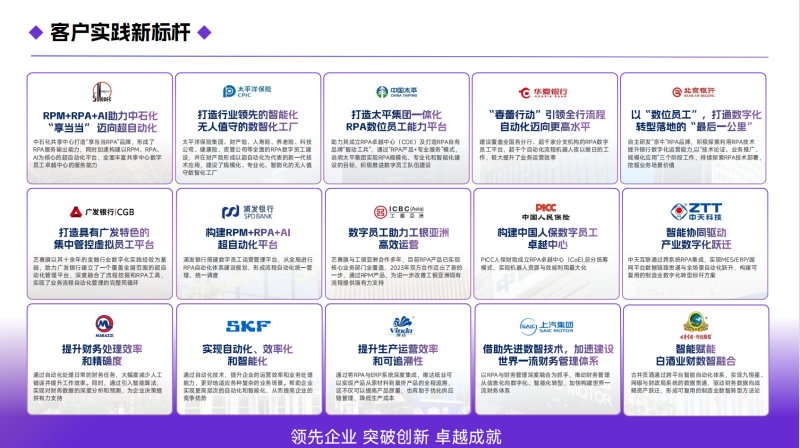Click the purple diamond left of 客户实践新标杆

pyautogui.click(x=36, y=33)
